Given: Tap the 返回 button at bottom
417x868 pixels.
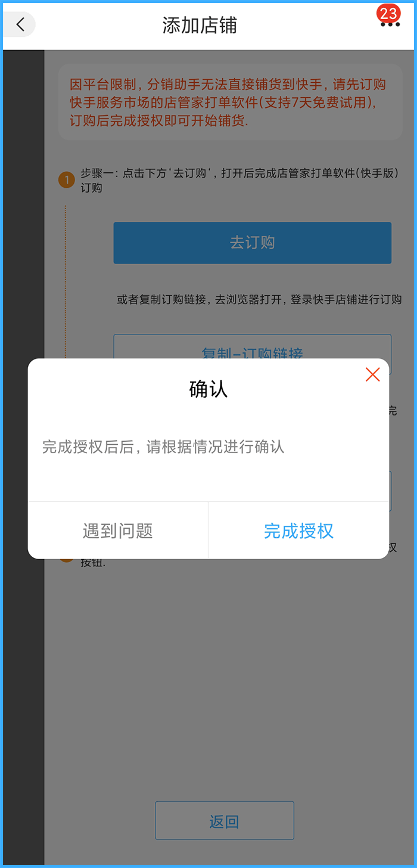Looking at the screenshot, I should [x=225, y=821].
